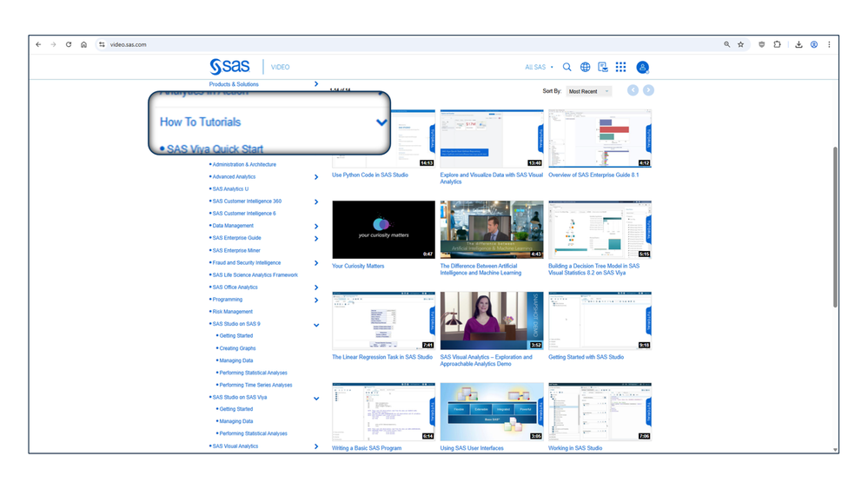Click the contact SAS icon in header
Image resolution: width=868 pixels, height=489 pixels.
pyautogui.click(x=603, y=67)
